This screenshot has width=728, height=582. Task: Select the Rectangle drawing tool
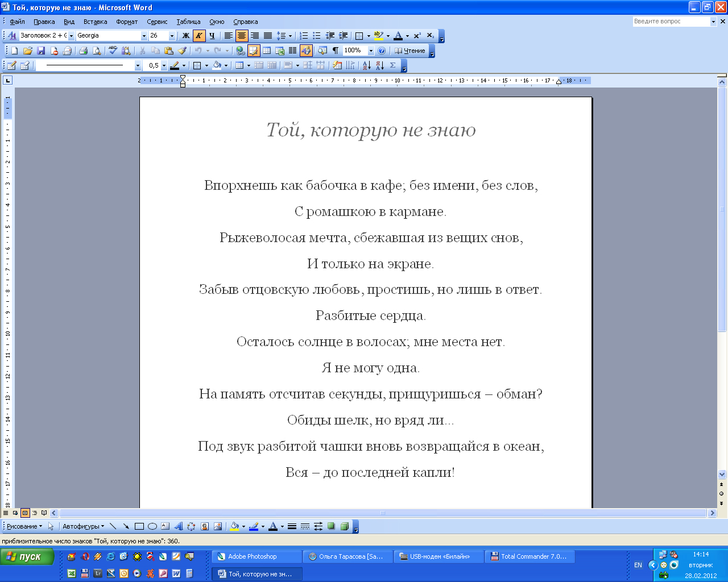tap(139, 526)
